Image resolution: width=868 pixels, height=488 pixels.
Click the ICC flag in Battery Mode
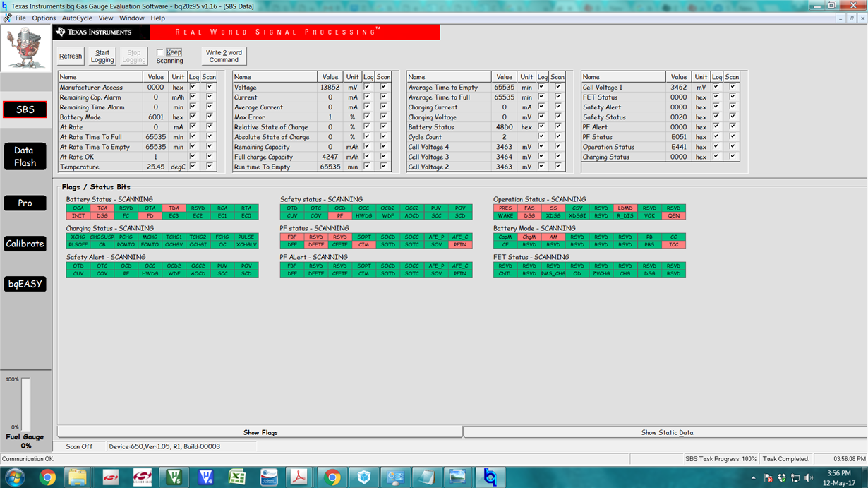click(x=673, y=244)
